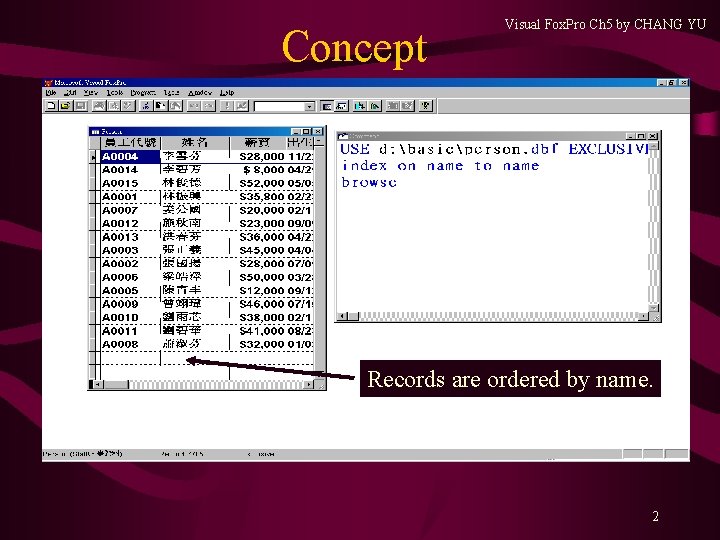The width and height of the screenshot is (720, 540).
Task: Select employee ID cell A0009
Action: point(130,304)
